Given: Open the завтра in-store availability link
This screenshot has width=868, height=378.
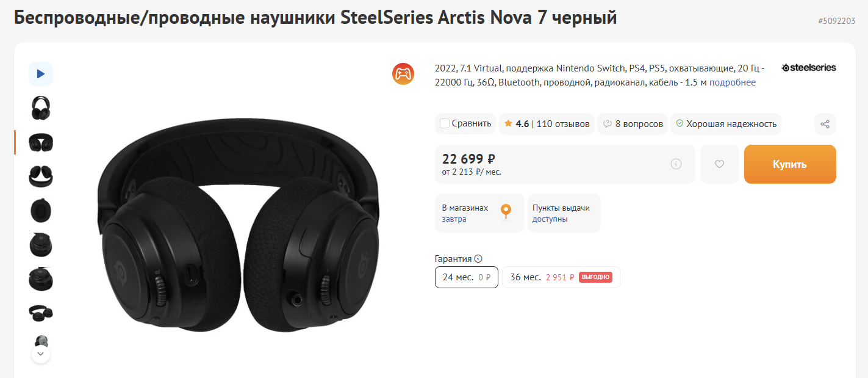Looking at the screenshot, I should coord(454,219).
